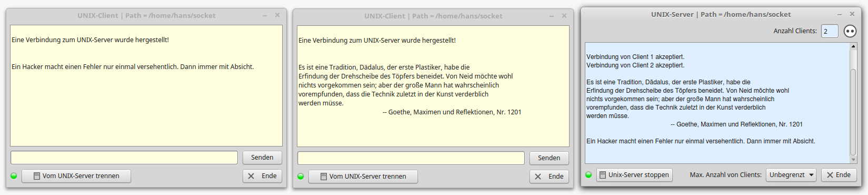Viewport: 868px width, 195px height.
Task: Click the round face icon beside Anzahl Clients
Action: tap(850, 31)
